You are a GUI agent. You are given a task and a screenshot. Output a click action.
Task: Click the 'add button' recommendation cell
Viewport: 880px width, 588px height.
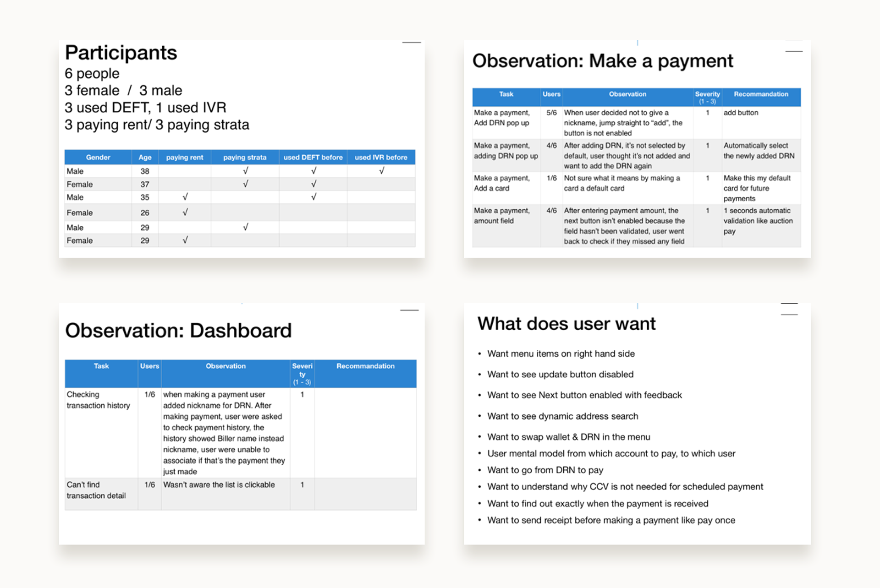pyautogui.click(x=761, y=123)
